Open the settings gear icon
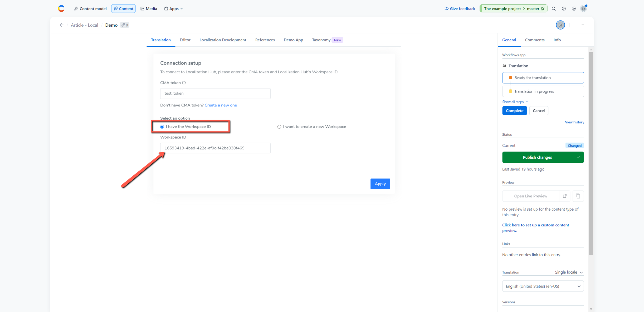This screenshot has width=644, height=312. 574,9
